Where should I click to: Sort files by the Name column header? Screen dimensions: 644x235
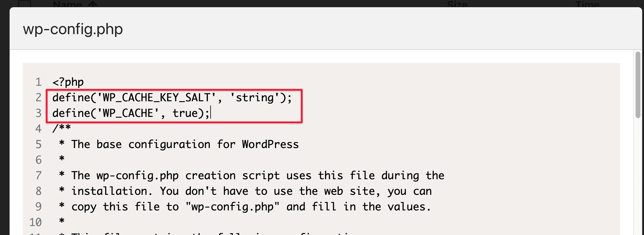click(x=67, y=4)
